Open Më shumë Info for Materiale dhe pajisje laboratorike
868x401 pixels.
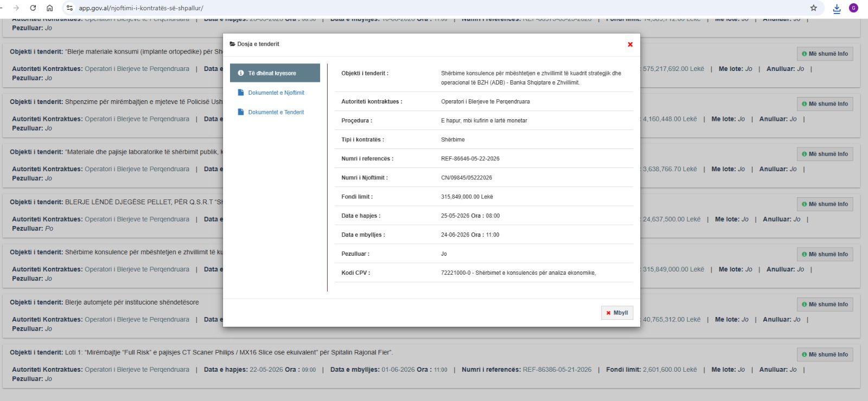point(825,154)
